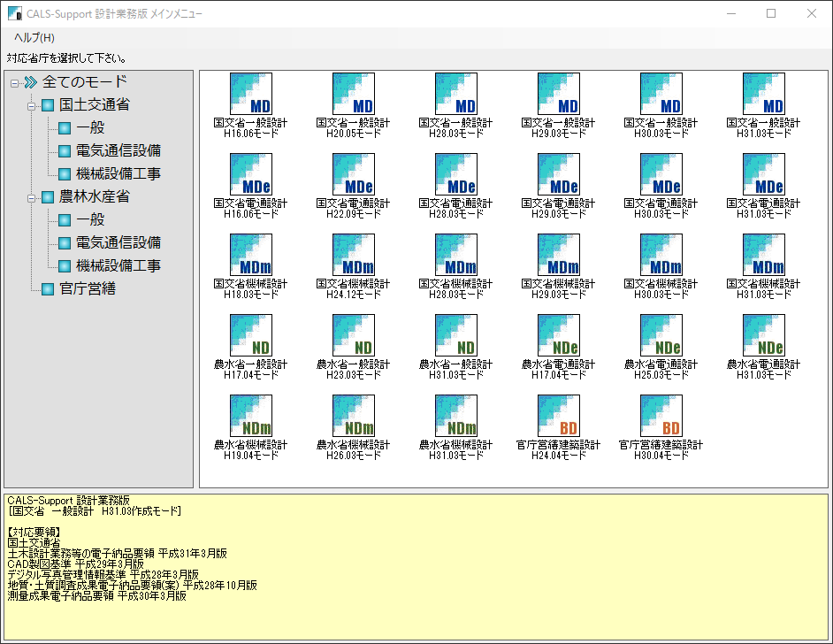Image resolution: width=833 pixels, height=644 pixels.
Task: Select 電気通信設備 under 国土交通省
Action: pyautogui.click(x=118, y=151)
